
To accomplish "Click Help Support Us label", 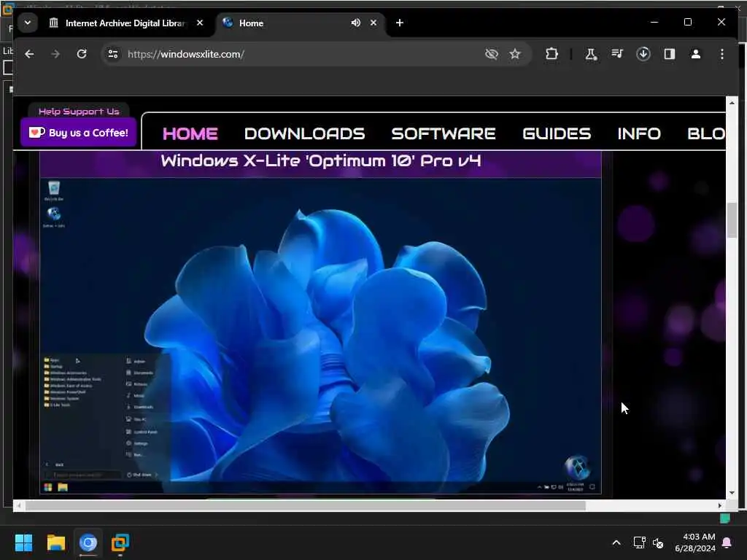I will coord(79,112).
